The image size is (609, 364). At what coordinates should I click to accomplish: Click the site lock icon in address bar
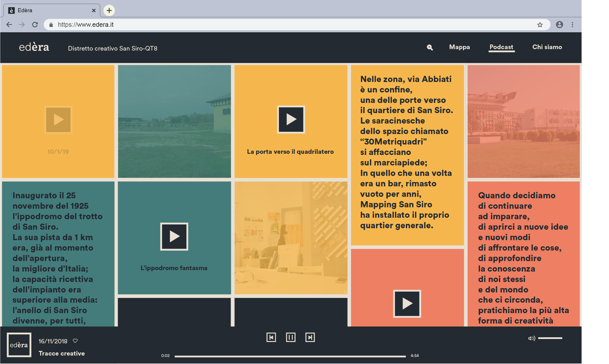click(x=51, y=25)
